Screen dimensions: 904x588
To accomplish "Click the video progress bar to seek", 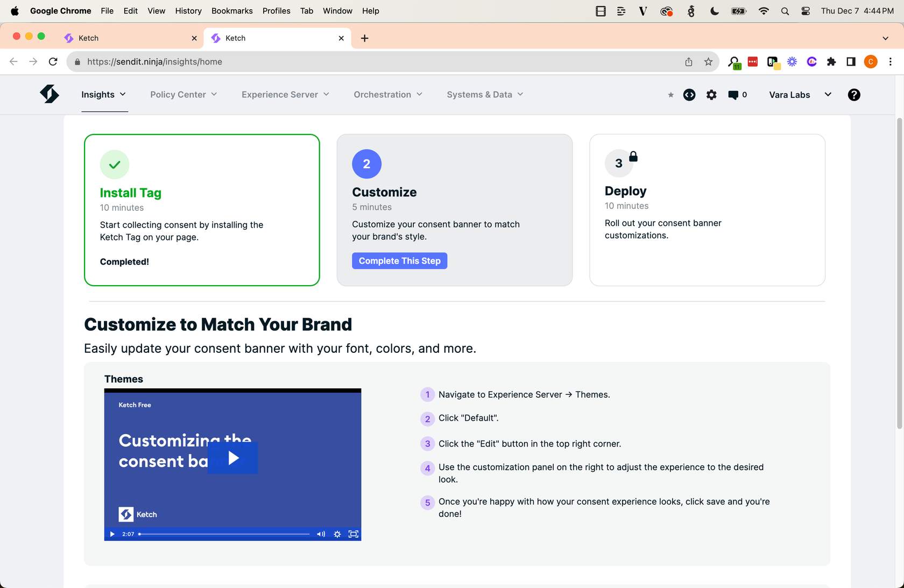I will [224, 534].
